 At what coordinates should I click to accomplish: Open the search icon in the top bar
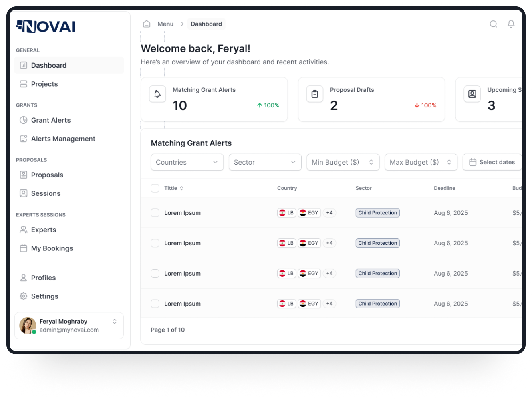click(493, 24)
